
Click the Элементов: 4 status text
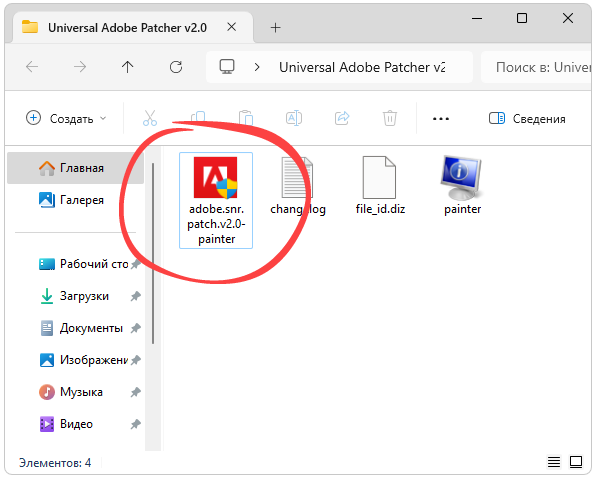tap(55, 462)
